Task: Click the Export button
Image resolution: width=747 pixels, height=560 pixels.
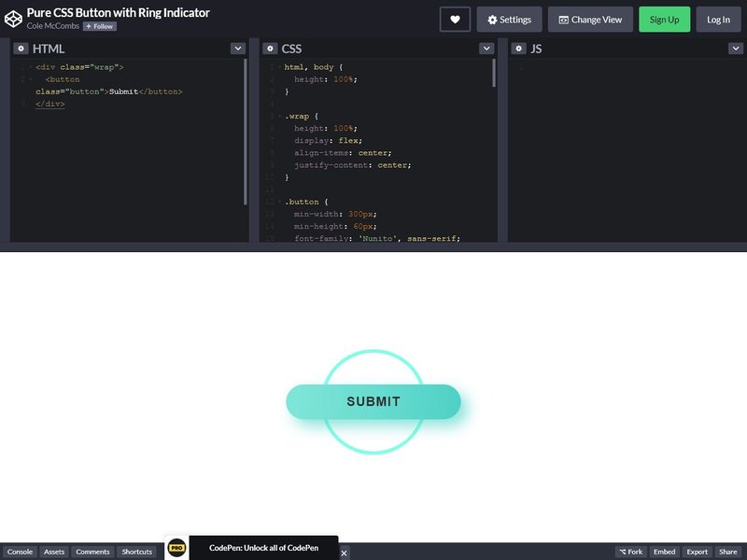Action: (698, 552)
